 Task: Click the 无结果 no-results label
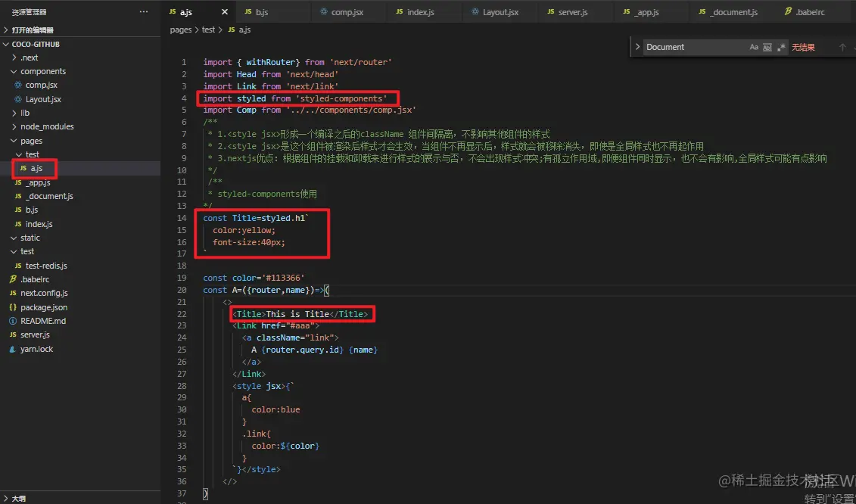tap(803, 48)
